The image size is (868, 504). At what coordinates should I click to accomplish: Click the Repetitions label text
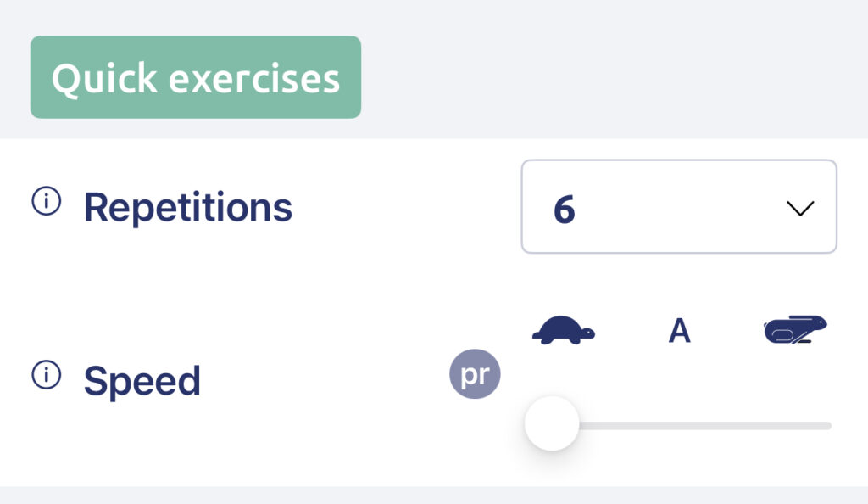coord(187,207)
